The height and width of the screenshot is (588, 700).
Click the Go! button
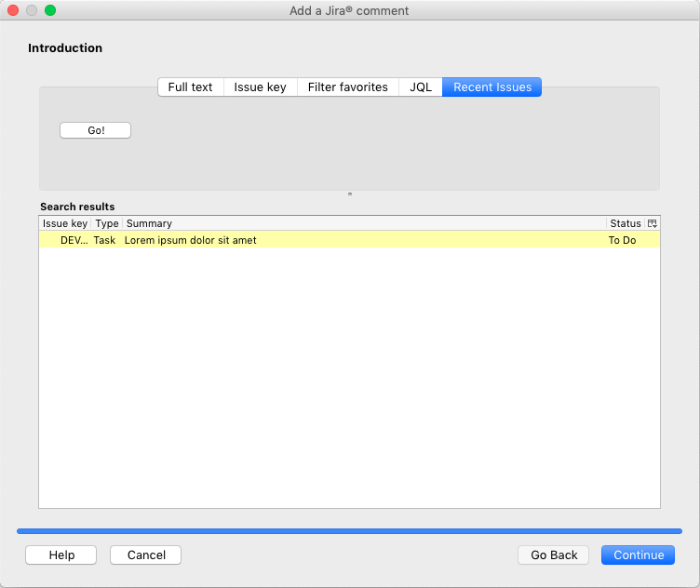coord(96,130)
